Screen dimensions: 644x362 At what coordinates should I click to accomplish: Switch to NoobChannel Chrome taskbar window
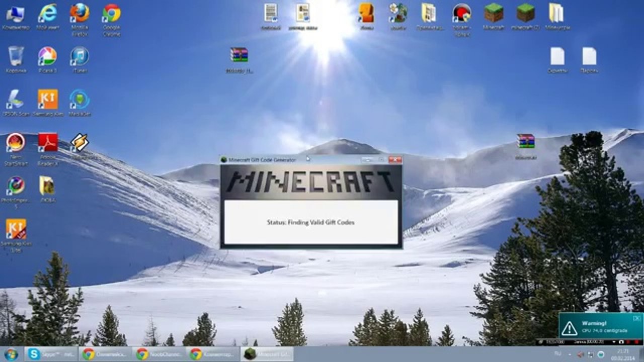159,354
